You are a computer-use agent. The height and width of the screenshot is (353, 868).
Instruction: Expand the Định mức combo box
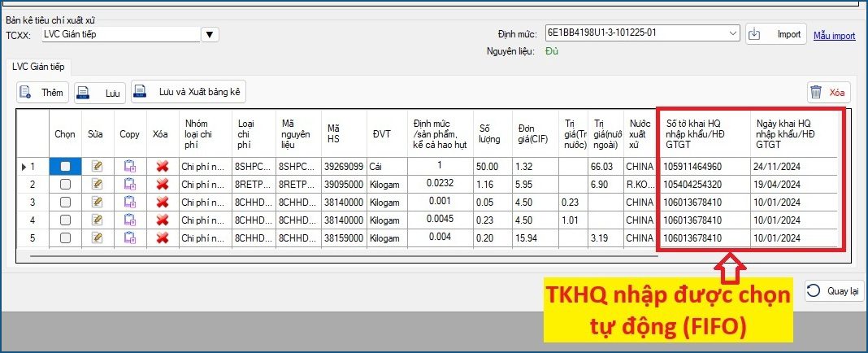click(733, 34)
